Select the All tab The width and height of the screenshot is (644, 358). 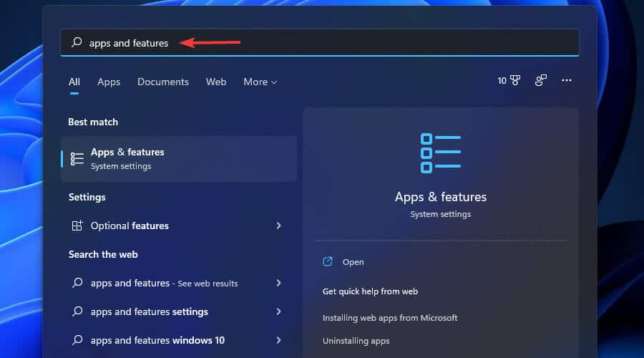pos(74,82)
